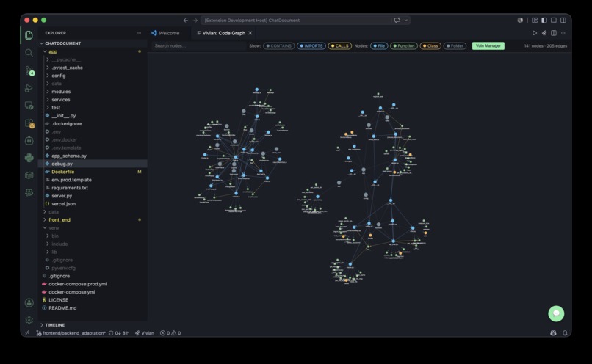Open the Remote Explorer view

(x=29, y=106)
